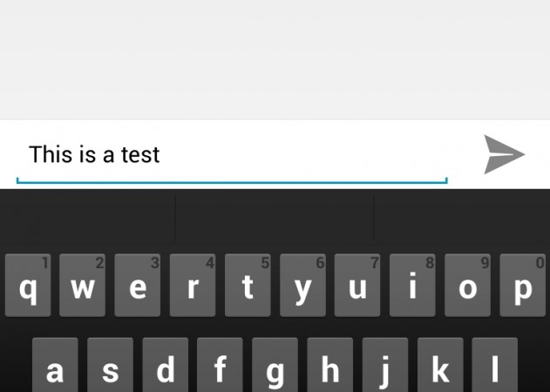Tap the e key
The height and width of the screenshot is (392, 550).
click(x=138, y=286)
